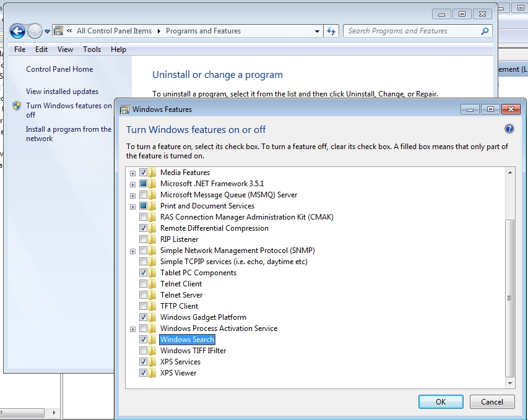Open the File menu
This screenshot has height=420, width=528.
pos(20,49)
